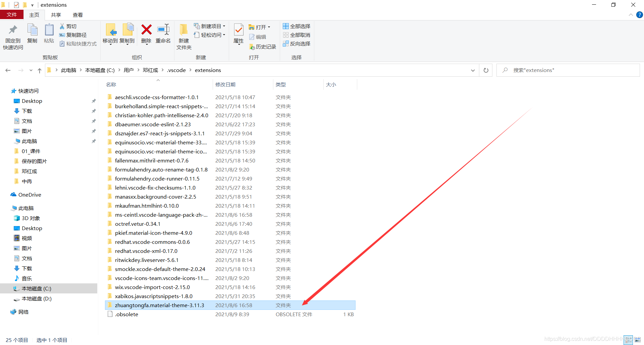Select 01_课件 in quick access
Image resolution: width=644 pixels, height=345 pixels.
(31, 151)
